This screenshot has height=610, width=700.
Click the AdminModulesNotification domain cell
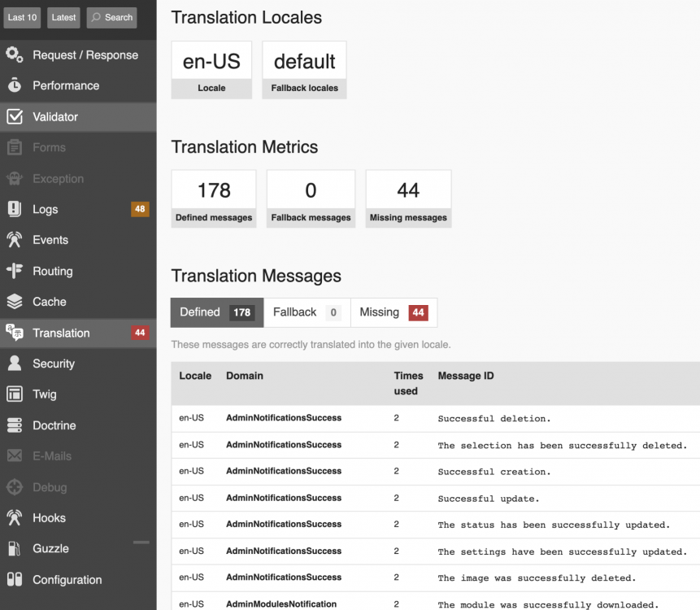click(281, 603)
